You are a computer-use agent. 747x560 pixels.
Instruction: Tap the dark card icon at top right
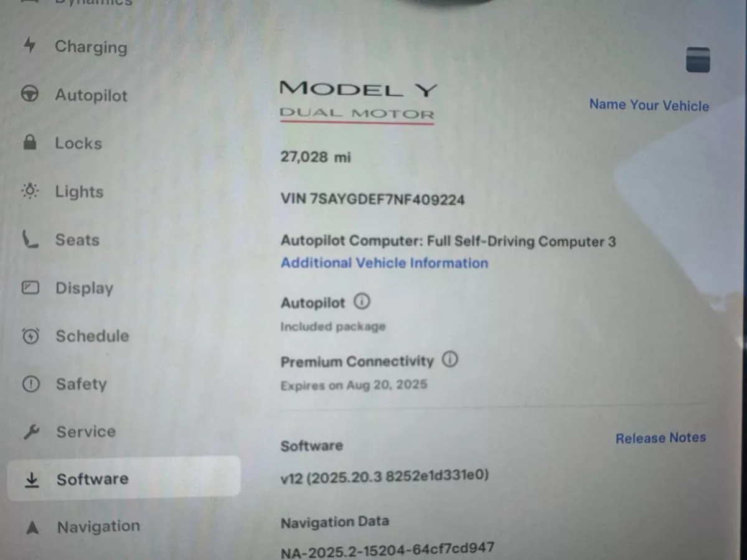pyautogui.click(x=698, y=59)
